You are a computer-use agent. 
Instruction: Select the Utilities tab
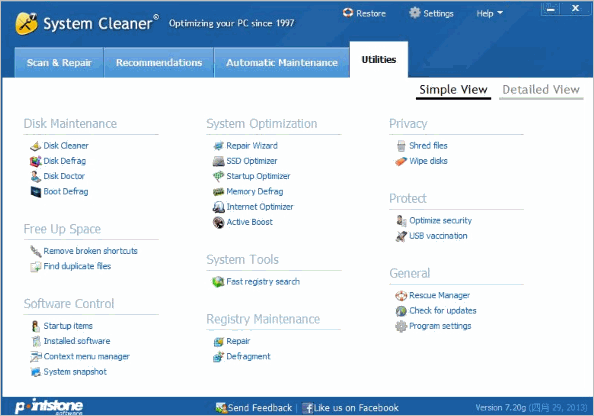pyautogui.click(x=379, y=59)
